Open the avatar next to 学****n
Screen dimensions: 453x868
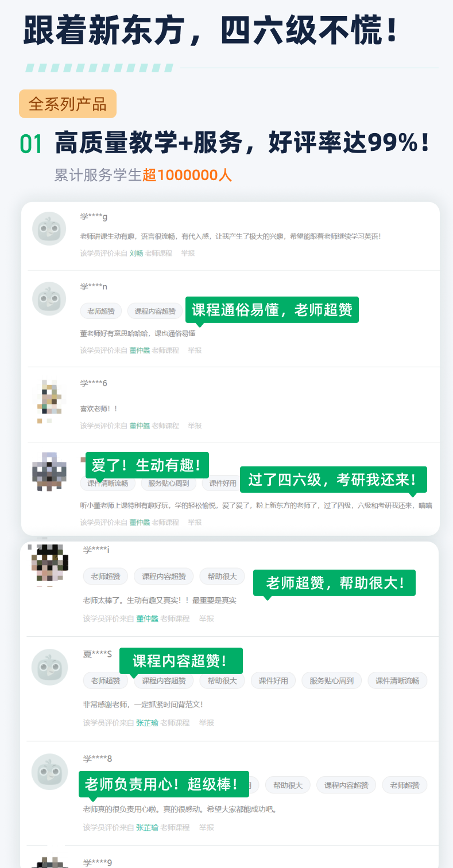pyautogui.click(x=49, y=298)
